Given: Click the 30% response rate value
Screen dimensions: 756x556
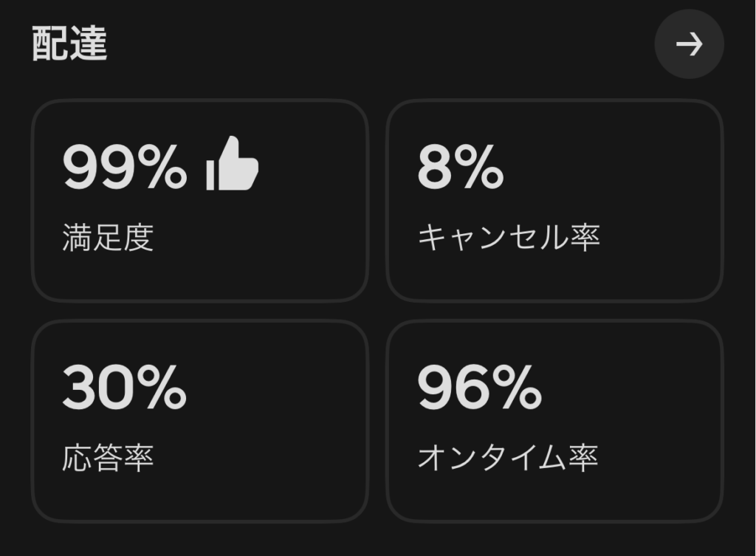Looking at the screenshot, I should (124, 388).
